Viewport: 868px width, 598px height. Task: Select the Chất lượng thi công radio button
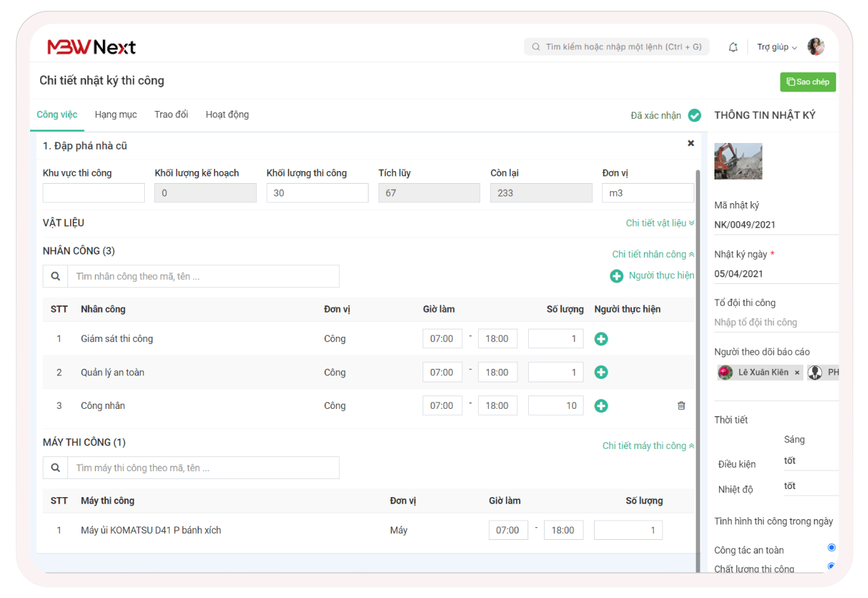pos(831,567)
